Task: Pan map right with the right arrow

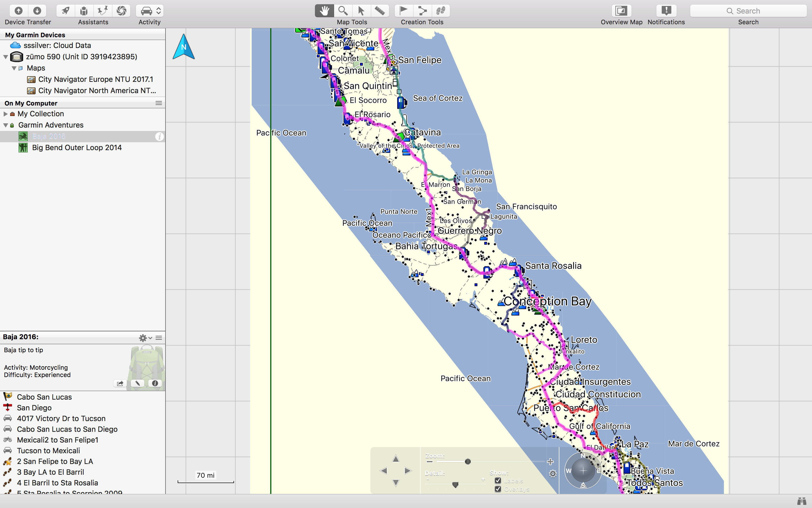Action: (408, 471)
